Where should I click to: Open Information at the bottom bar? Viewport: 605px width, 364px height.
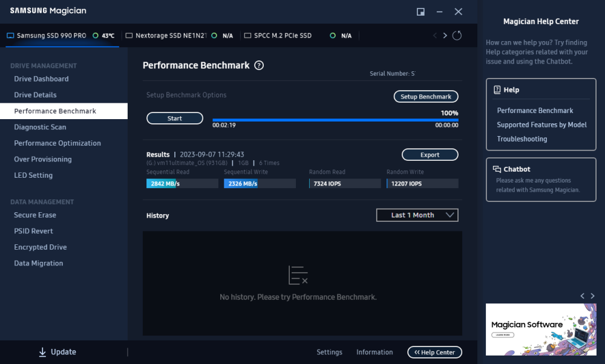pos(374,352)
